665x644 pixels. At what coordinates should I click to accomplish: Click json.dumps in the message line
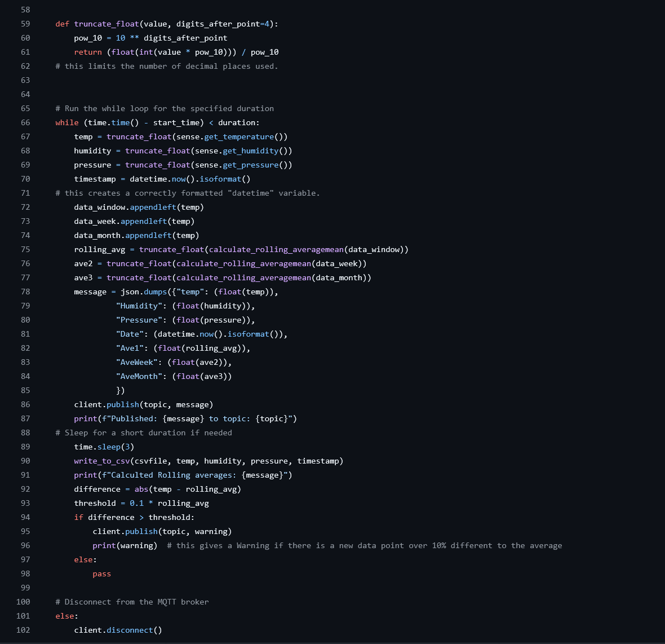click(x=144, y=292)
